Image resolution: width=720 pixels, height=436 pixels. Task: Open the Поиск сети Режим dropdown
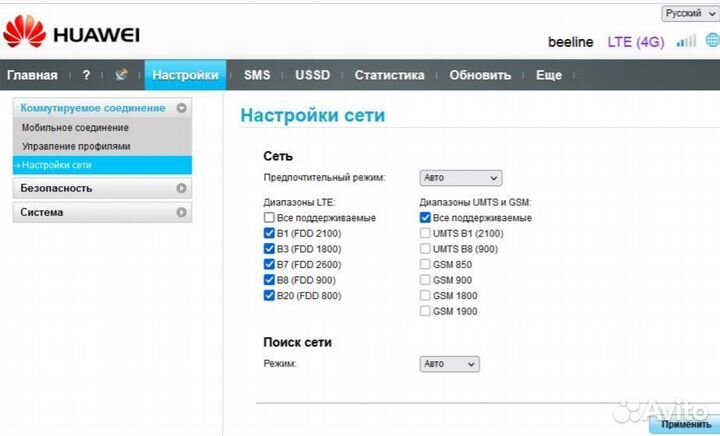click(x=449, y=364)
